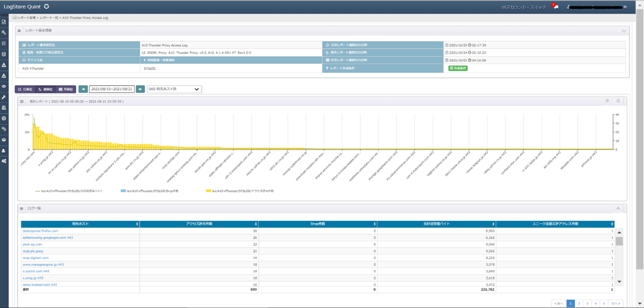Open the アカウント・スイッチ menu

coord(524,7)
